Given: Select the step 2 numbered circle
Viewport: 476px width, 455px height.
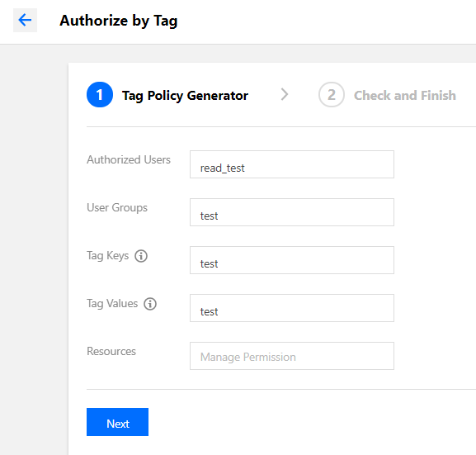Looking at the screenshot, I should 331,95.
